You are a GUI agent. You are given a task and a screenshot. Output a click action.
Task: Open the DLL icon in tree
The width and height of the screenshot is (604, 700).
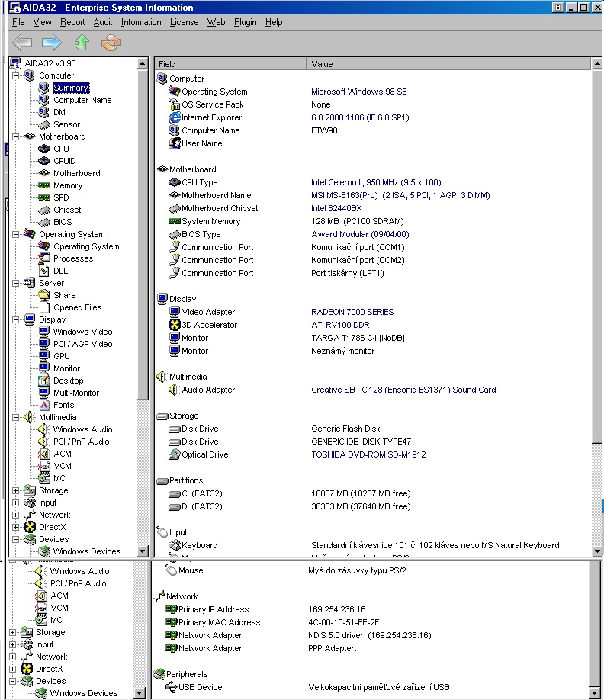pyautogui.click(x=43, y=271)
